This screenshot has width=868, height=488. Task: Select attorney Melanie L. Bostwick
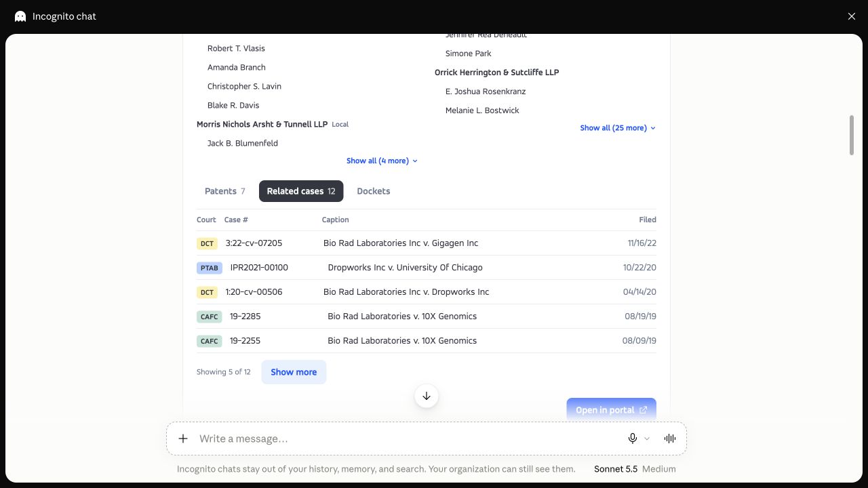(482, 110)
